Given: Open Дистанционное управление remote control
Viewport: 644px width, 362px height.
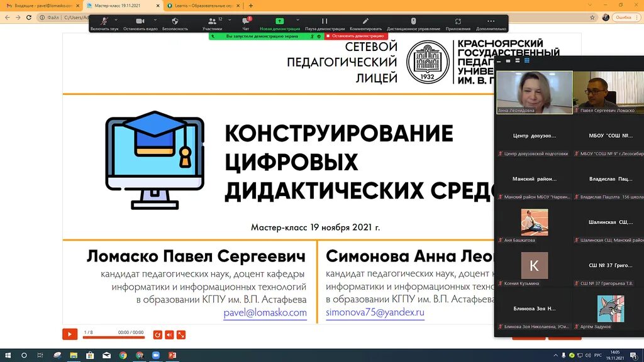Looking at the screenshot, I should click(x=413, y=24).
